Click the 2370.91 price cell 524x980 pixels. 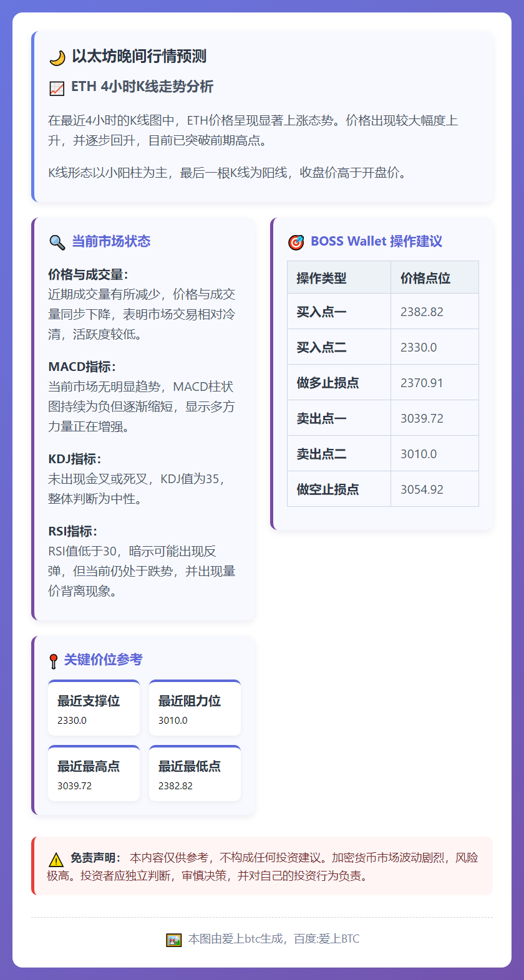coord(435,383)
